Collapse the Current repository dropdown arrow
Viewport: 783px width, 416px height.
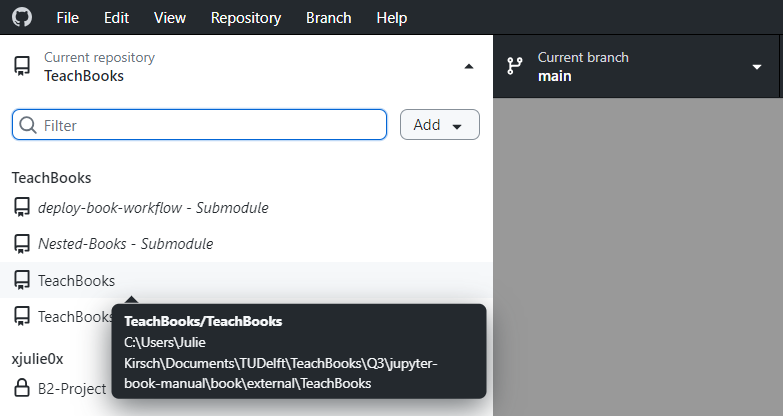pyautogui.click(x=469, y=67)
